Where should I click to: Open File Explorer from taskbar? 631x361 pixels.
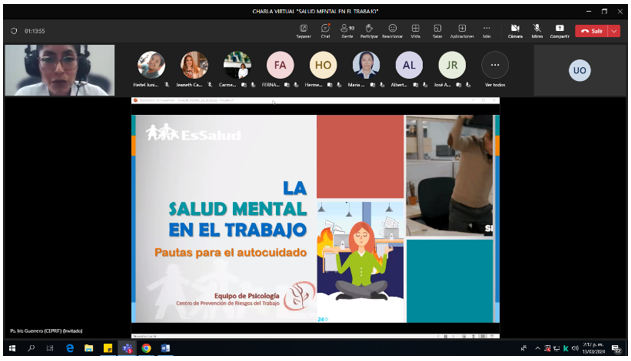point(89,348)
